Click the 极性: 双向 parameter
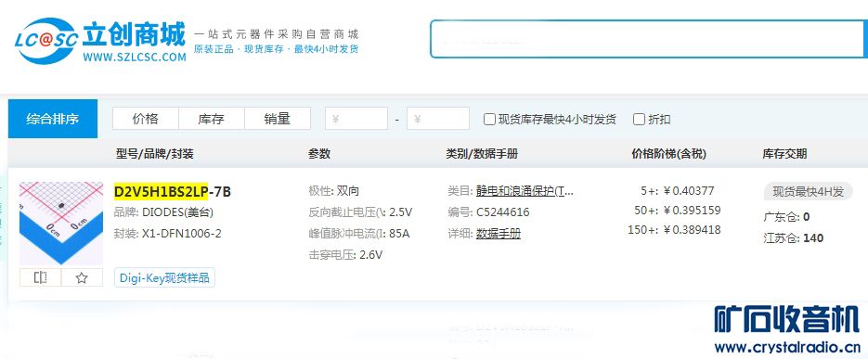 (x=334, y=191)
